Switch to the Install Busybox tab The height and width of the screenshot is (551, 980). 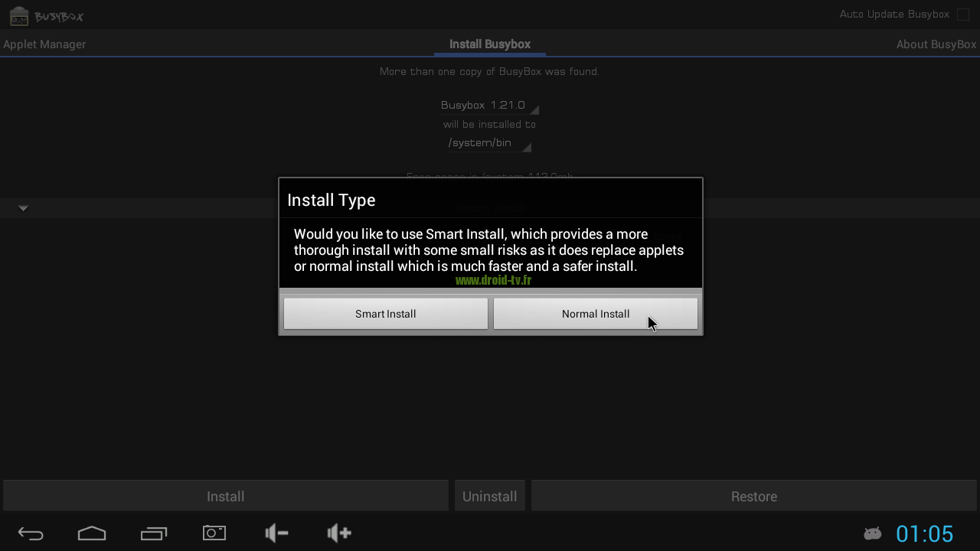490,44
